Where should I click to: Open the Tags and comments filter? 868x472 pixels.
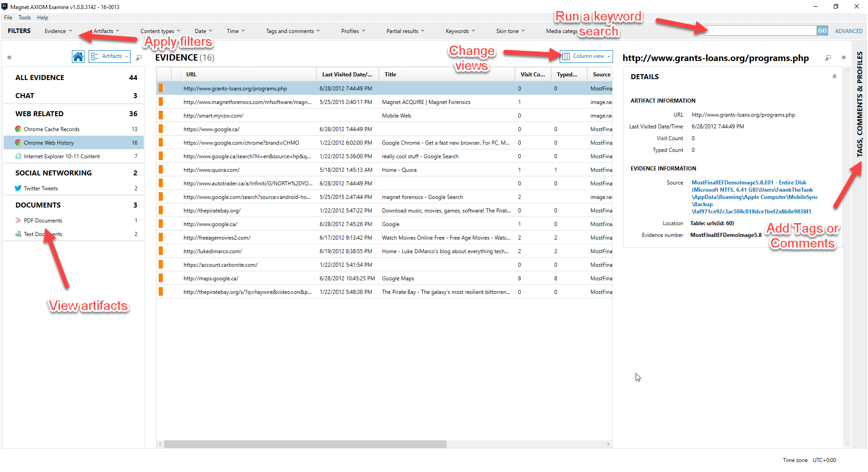coord(293,31)
